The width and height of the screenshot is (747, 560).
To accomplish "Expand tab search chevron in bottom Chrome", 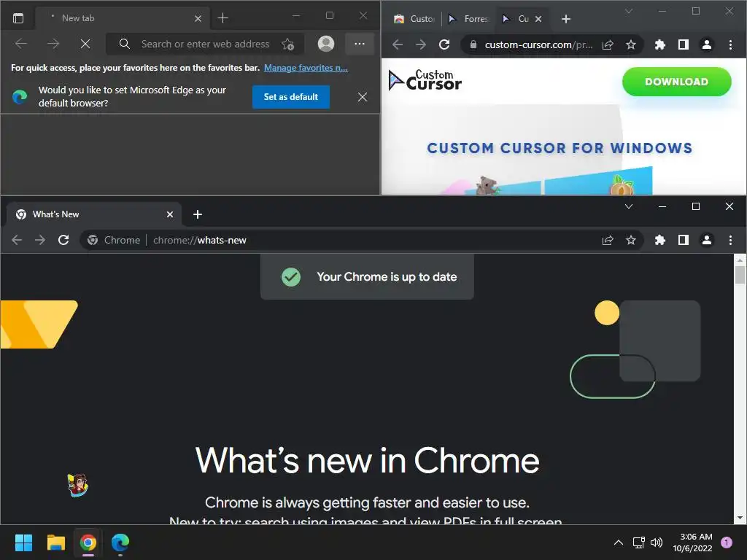I will click(629, 206).
